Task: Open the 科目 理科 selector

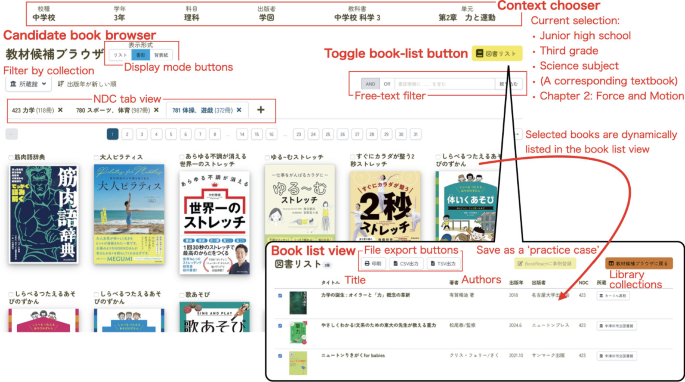Action: (191, 14)
